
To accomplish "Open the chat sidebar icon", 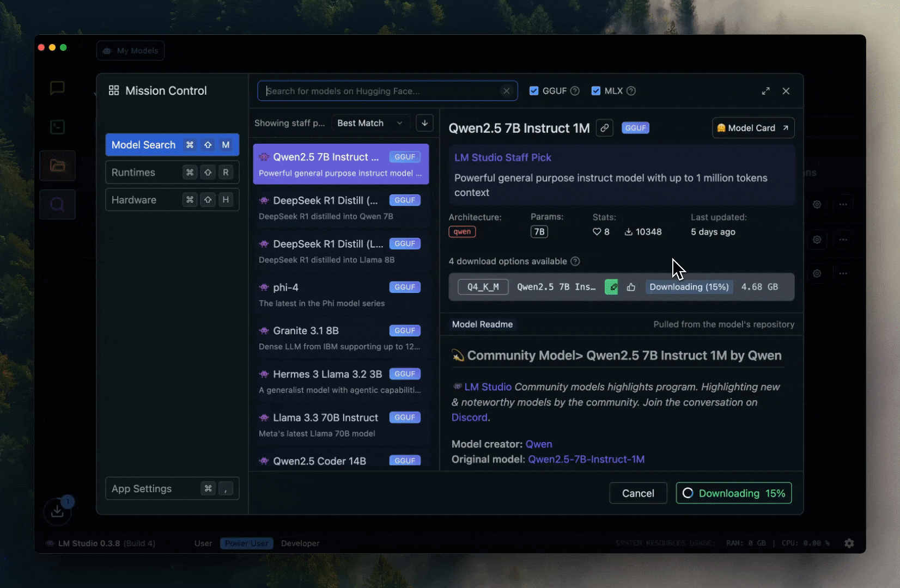I will 57,88.
